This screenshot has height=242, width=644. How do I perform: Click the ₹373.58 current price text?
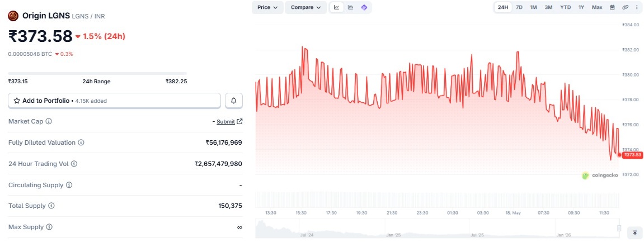click(40, 36)
